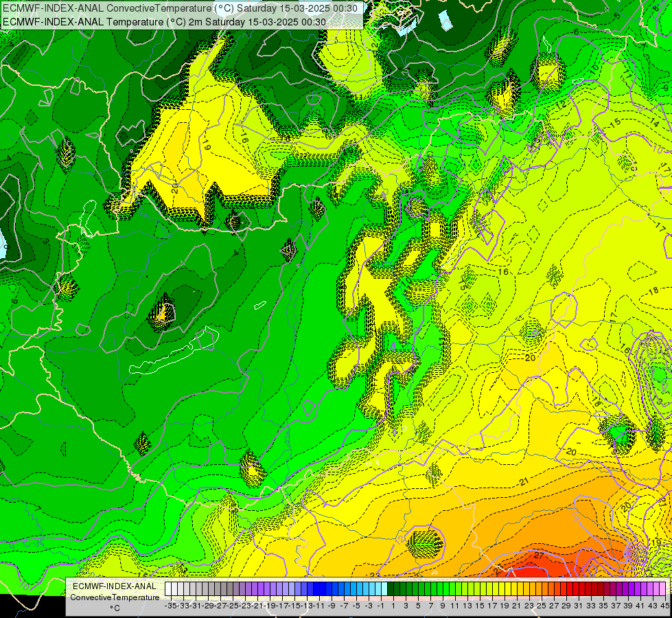Select the orange swatch above legend value 25

(x=539, y=589)
